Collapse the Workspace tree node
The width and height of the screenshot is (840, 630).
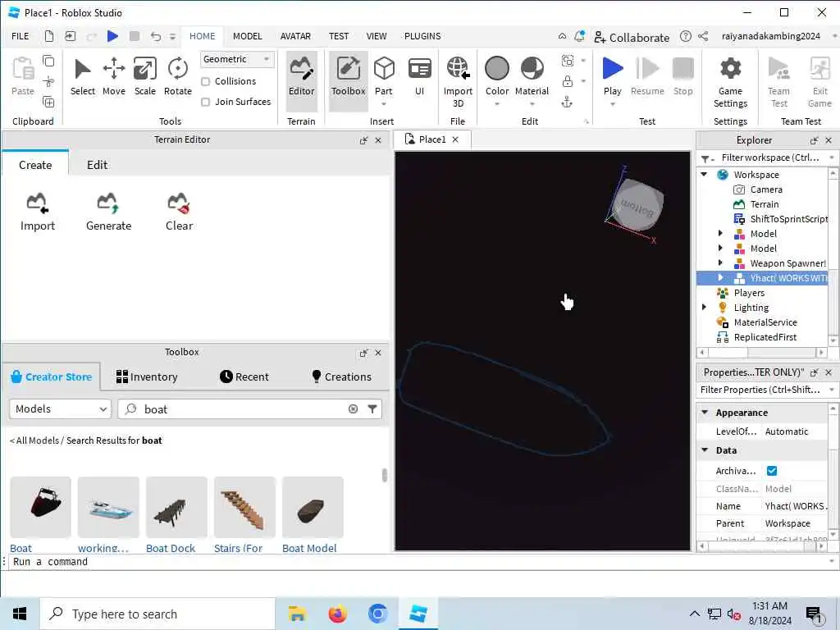(704, 174)
